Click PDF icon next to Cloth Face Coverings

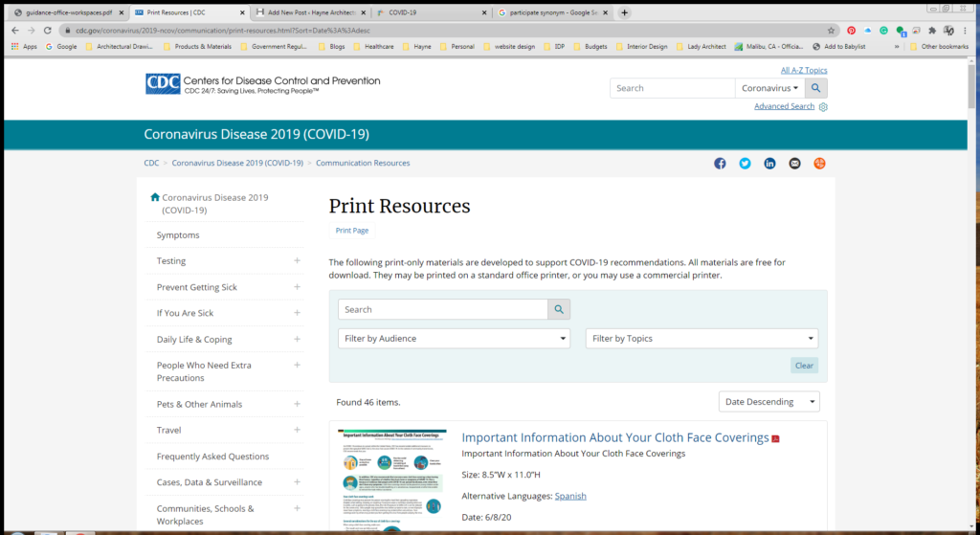click(x=775, y=438)
